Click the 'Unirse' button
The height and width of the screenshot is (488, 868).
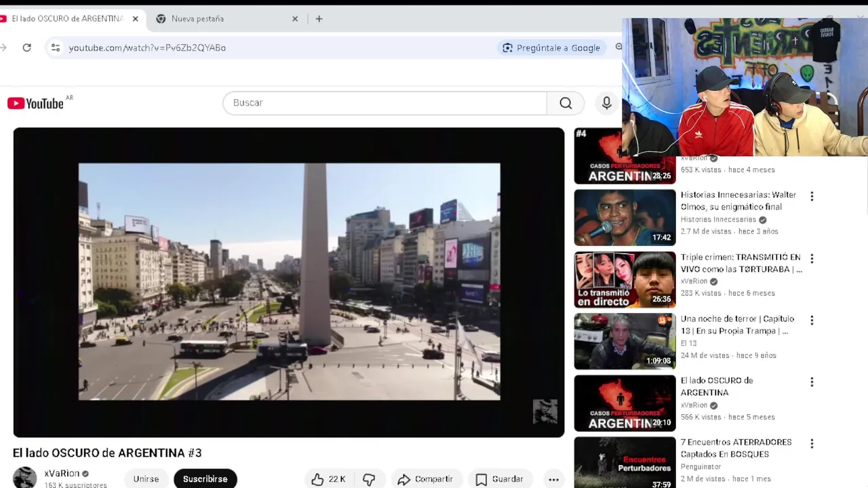[x=146, y=479]
